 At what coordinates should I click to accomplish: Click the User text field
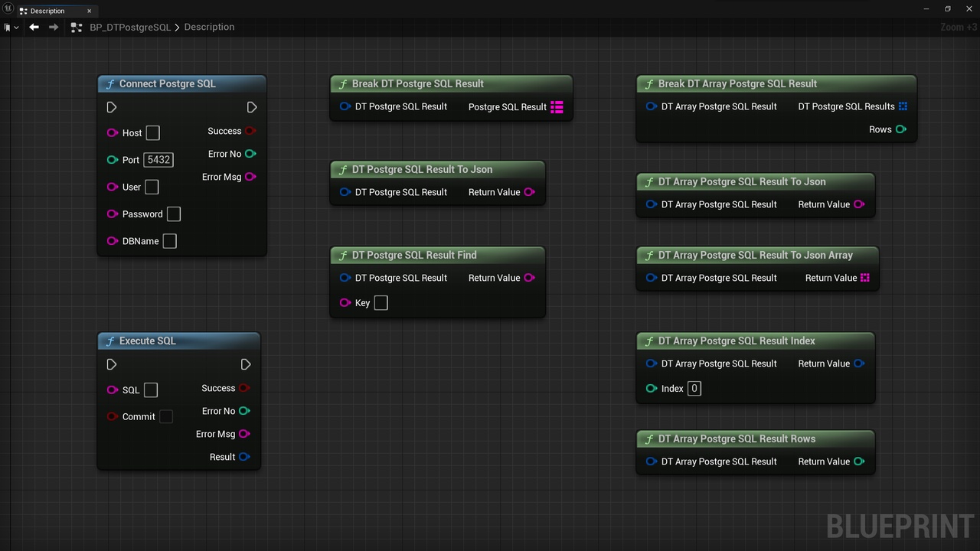click(x=152, y=187)
